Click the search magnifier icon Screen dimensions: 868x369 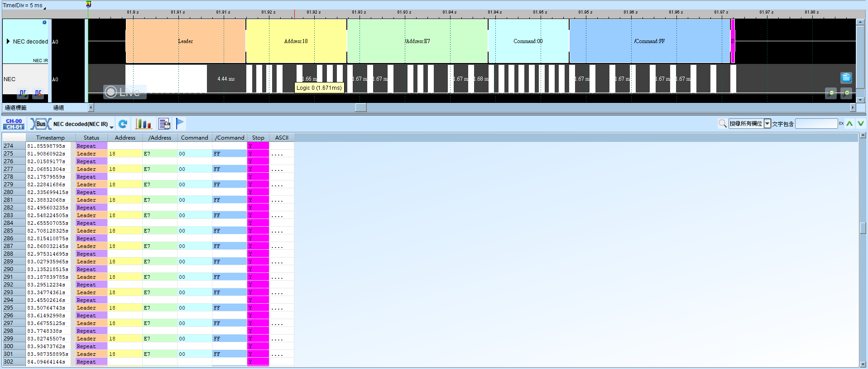(x=723, y=123)
